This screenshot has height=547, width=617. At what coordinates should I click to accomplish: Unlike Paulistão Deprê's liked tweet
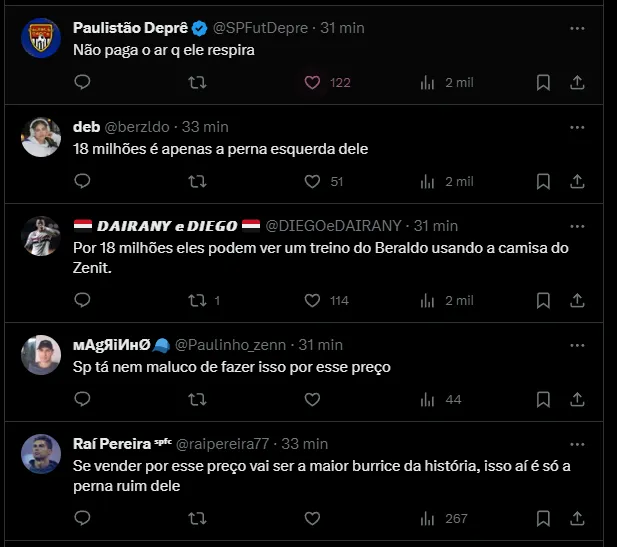(313, 83)
